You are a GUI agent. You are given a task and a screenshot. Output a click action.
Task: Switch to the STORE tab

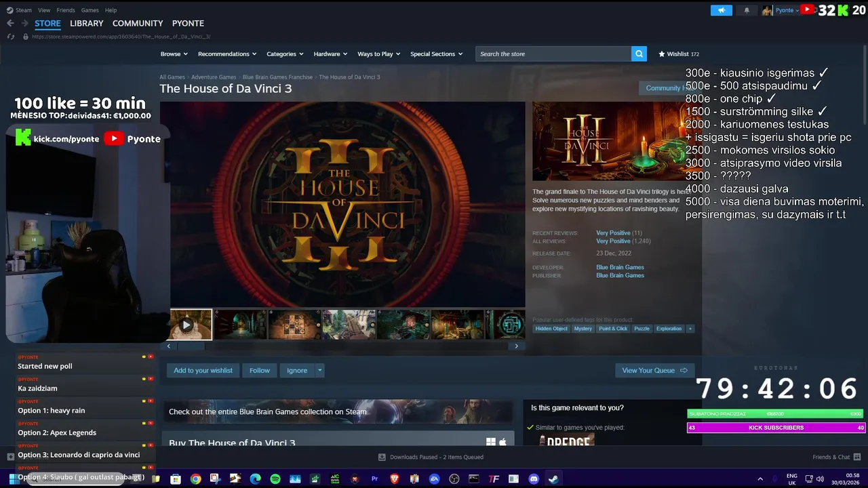[x=47, y=23]
